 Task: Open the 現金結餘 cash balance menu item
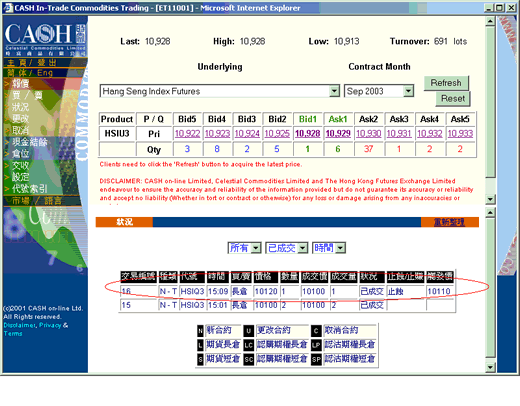(x=30, y=142)
